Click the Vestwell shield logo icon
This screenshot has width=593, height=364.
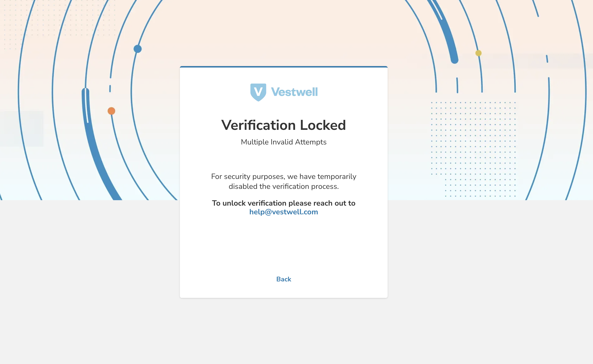pos(258,93)
